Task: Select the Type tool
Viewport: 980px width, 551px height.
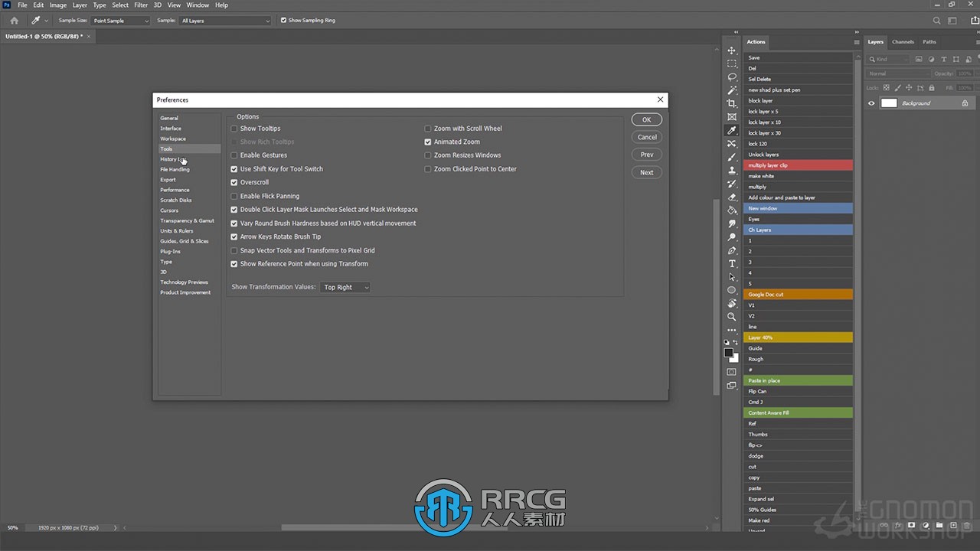Action: point(732,263)
